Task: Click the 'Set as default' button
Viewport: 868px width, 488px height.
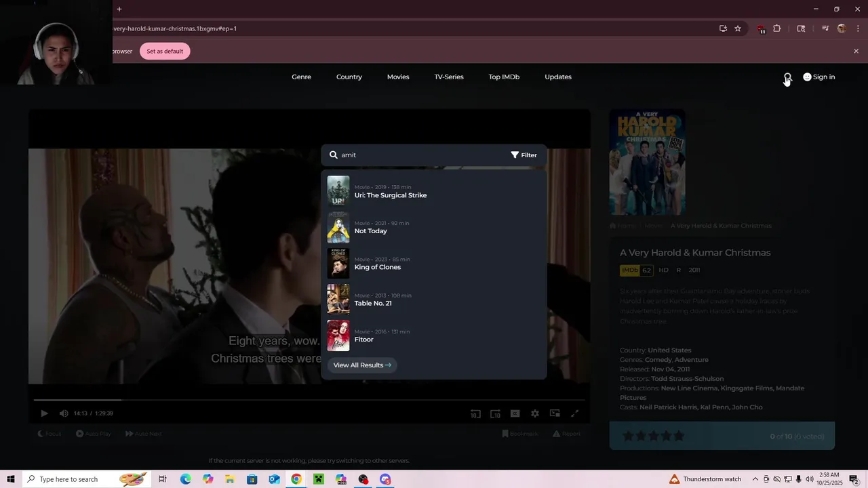Action: coord(165,52)
